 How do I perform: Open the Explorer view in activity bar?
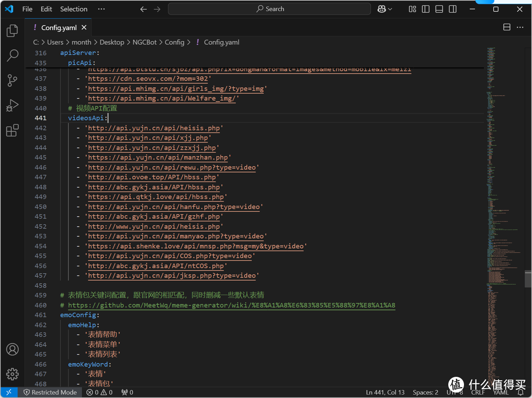click(12, 31)
